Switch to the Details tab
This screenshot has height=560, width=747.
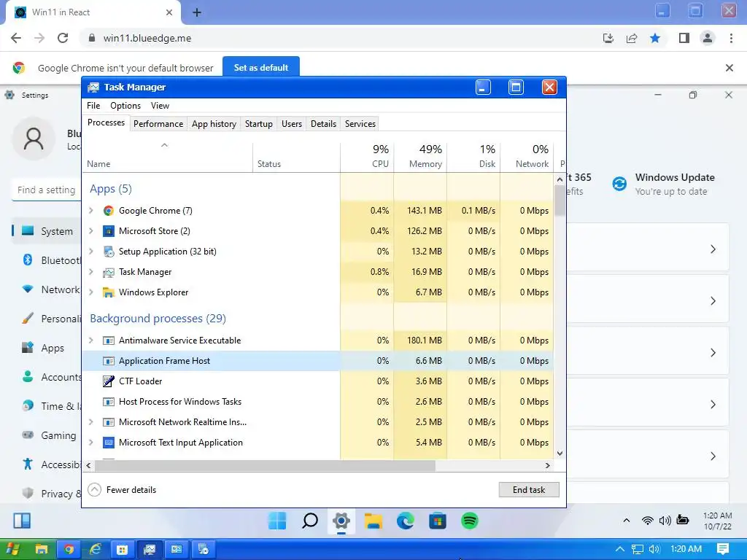click(323, 124)
